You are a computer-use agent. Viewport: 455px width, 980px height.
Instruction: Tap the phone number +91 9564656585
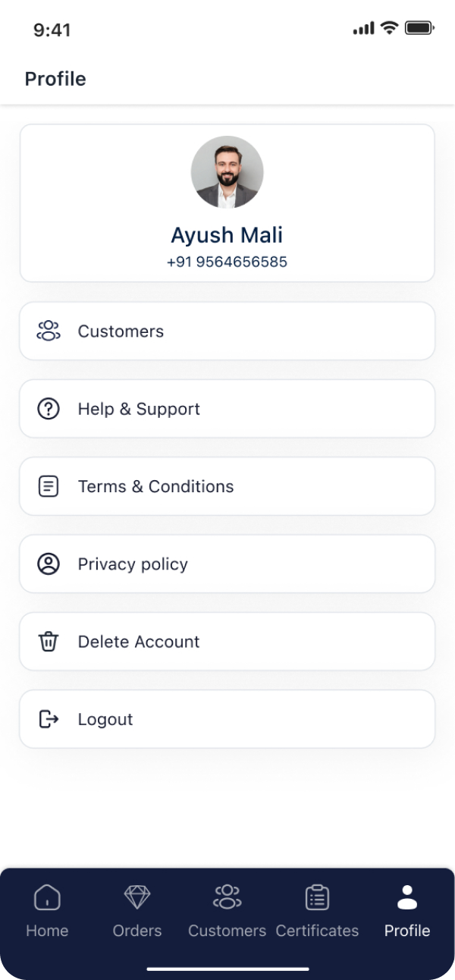point(227,262)
